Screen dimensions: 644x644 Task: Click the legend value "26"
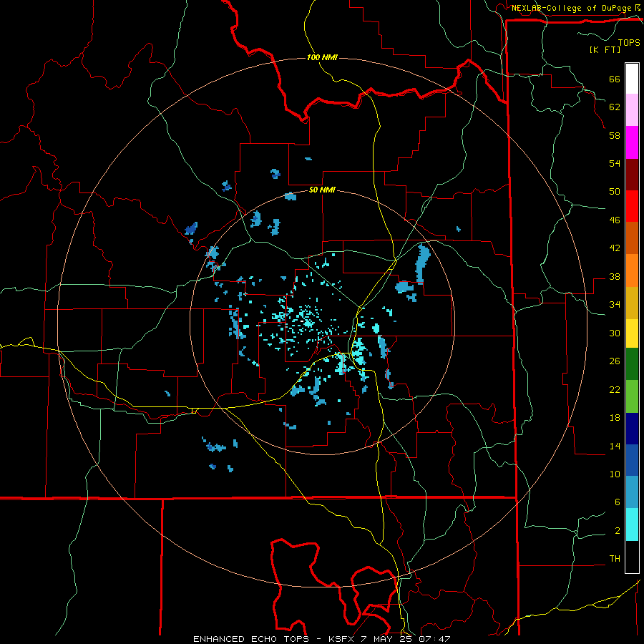click(615, 361)
